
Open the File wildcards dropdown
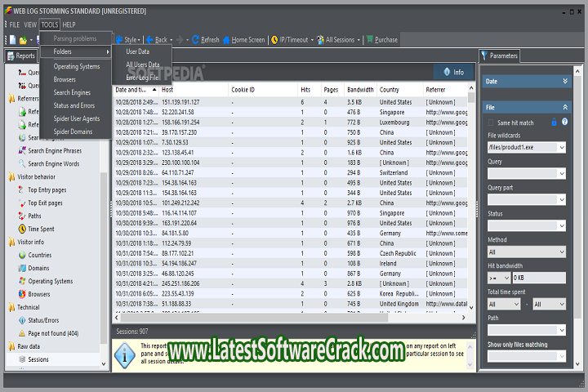click(x=562, y=148)
